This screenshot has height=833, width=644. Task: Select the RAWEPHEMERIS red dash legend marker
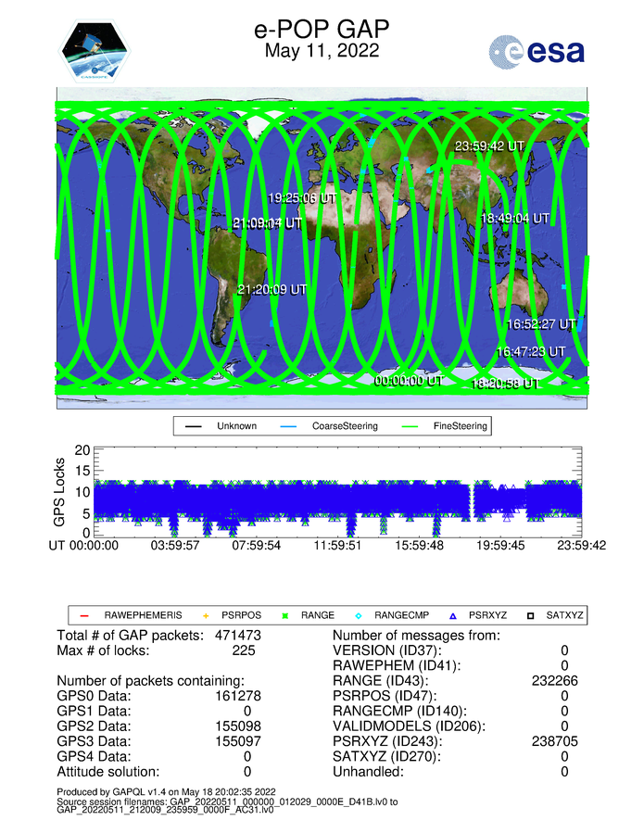(x=83, y=614)
